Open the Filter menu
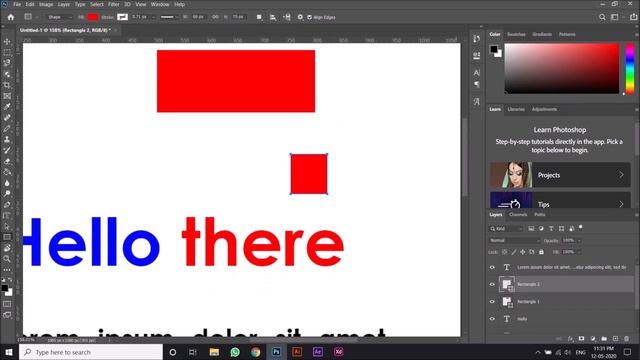This screenshot has height=360, width=640. click(113, 4)
